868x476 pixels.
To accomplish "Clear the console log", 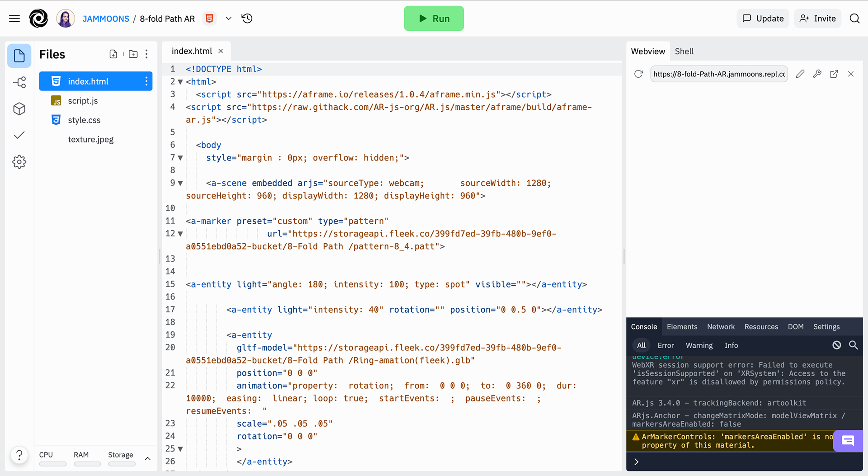I will 837,345.
